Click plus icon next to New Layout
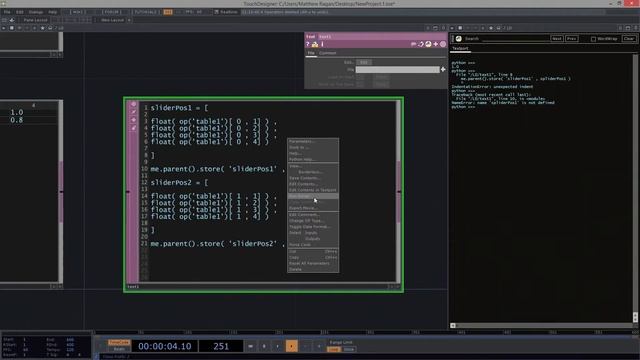This screenshot has height=360, width=640. click(129, 20)
